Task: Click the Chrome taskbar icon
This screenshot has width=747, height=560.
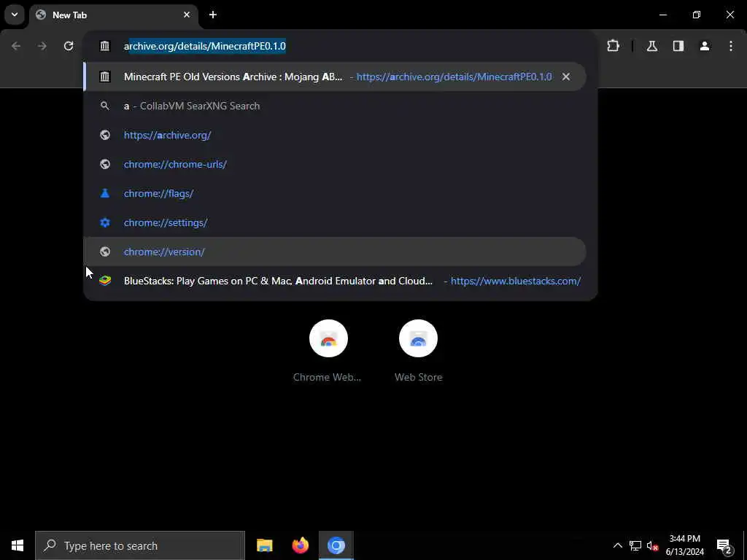Action: 336,545
